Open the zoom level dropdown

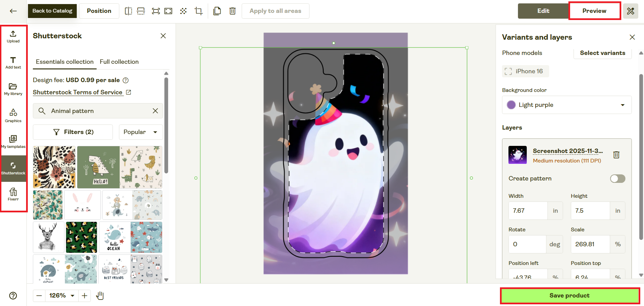coord(61,295)
